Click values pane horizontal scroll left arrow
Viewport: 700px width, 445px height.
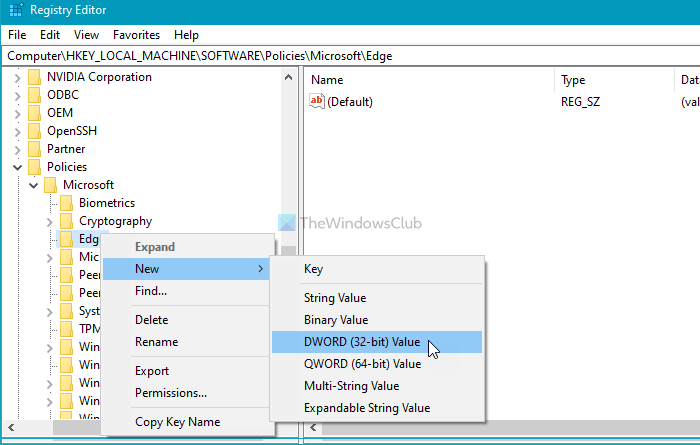click(313, 428)
